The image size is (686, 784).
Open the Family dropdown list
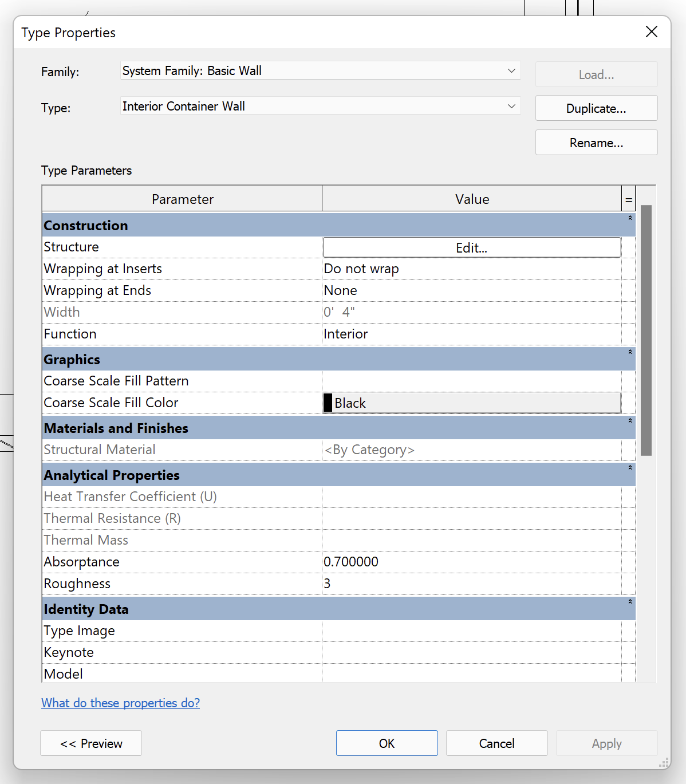click(x=511, y=70)
